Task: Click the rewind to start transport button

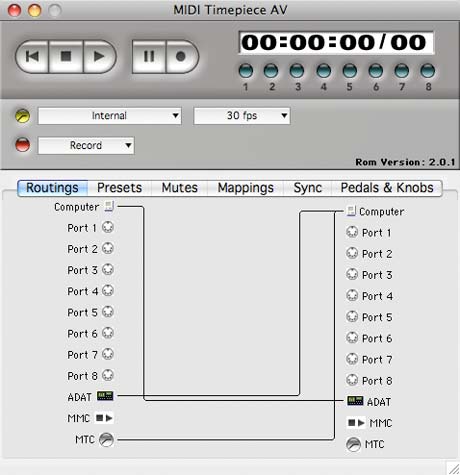Action: pos(32,56)
